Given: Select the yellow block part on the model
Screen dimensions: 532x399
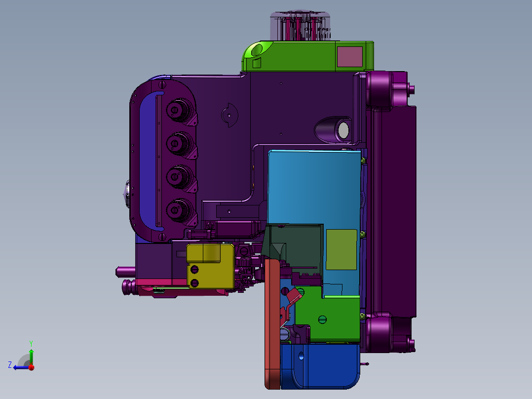Looking at the screenshot, I should pyautogui.click(x=210, y=266).
